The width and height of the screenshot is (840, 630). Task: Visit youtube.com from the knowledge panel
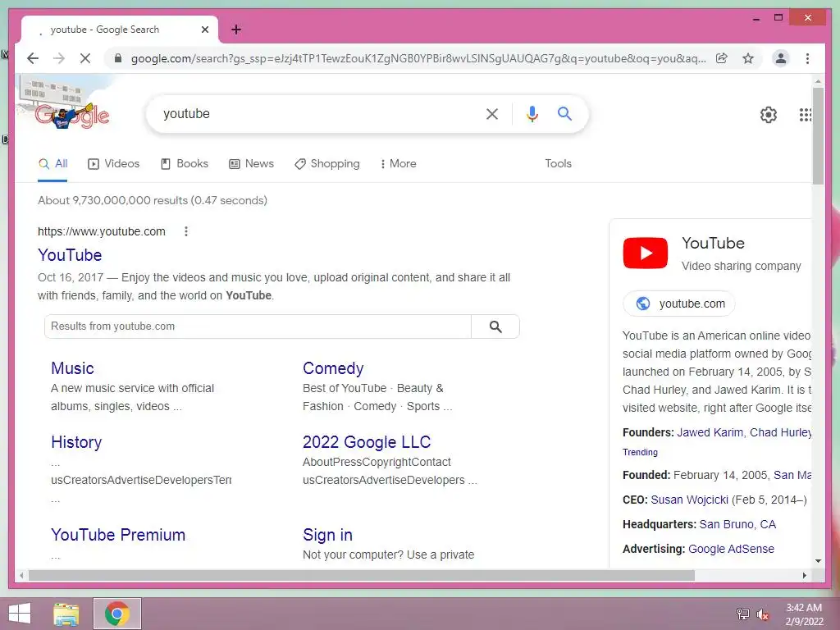(678, 304)
